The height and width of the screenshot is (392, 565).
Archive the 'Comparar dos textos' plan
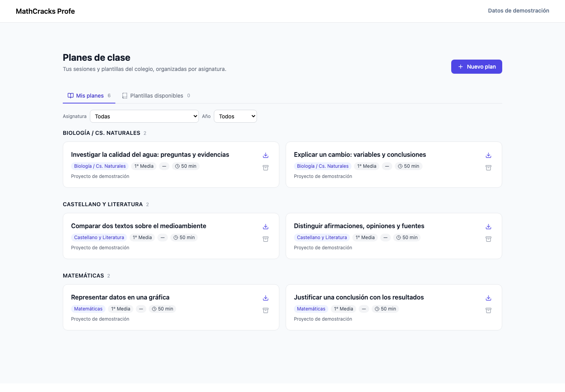click(x=266, y=239)
